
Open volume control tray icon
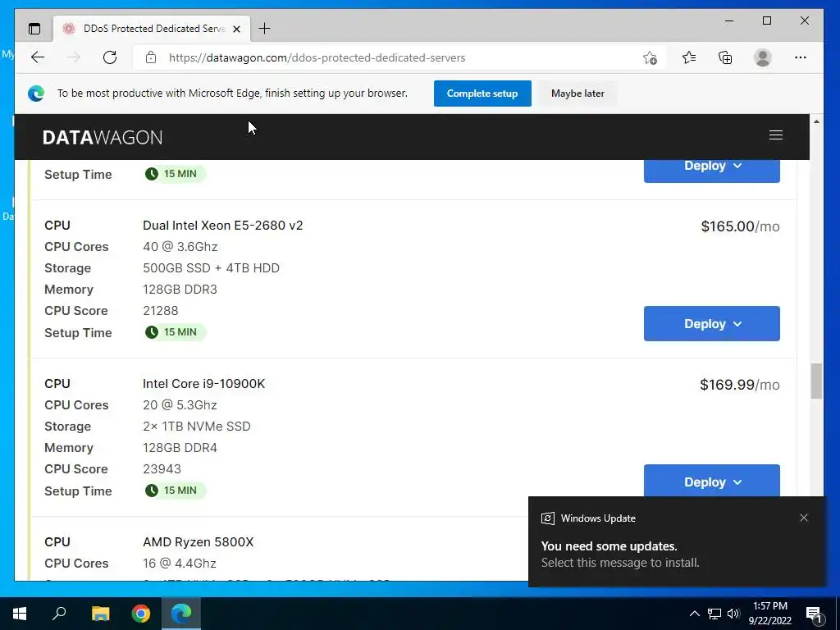[x=733, y=614]
